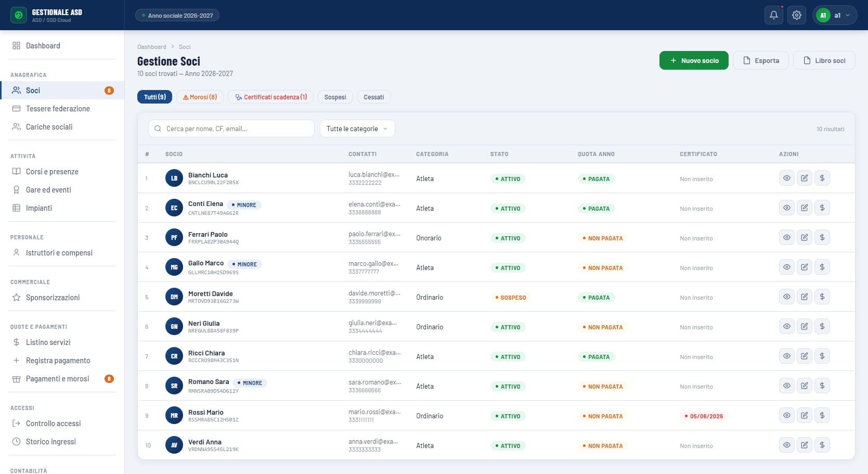868x474 pixels.
Task: Filter by Morosi (8) tab
Action: pos(200,97)
